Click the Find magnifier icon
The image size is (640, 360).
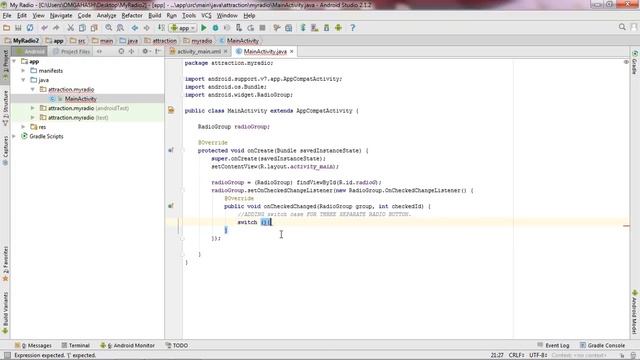click(108, 28)
